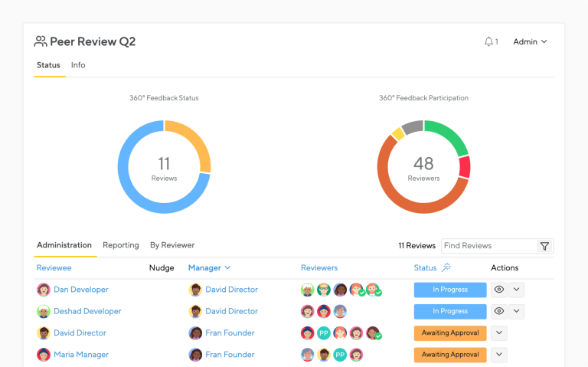This screenshot has height=367, width=588.
Task: View Dan Developer's review with eye icon
Action: point(498,290)
